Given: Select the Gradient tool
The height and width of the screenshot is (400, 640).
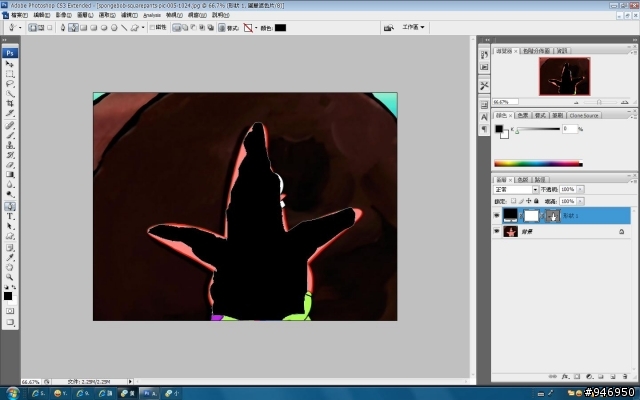Looking at the screenshot, I should pos(10,174).
